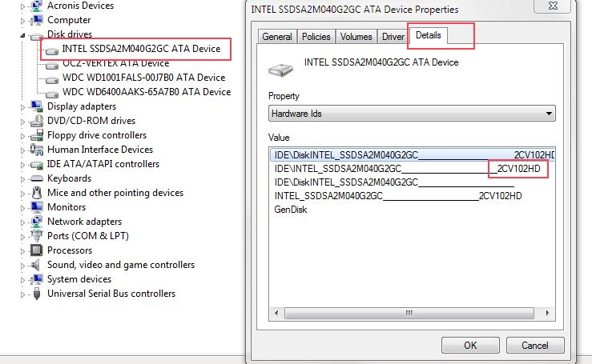The width and height of the screenshot is (592, 364).
Task: Click the left arrow of Value scrollbar
Action: [x=276, y=313]
